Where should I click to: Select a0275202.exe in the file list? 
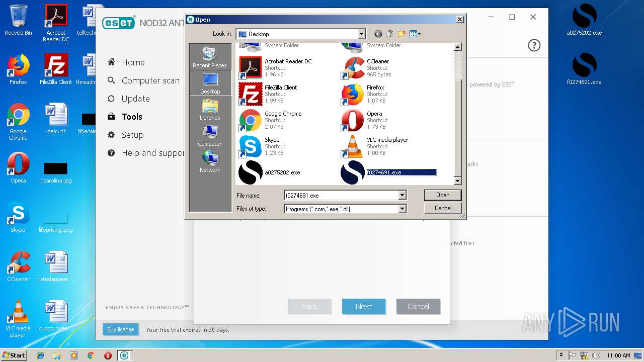(x=269, y=172)
